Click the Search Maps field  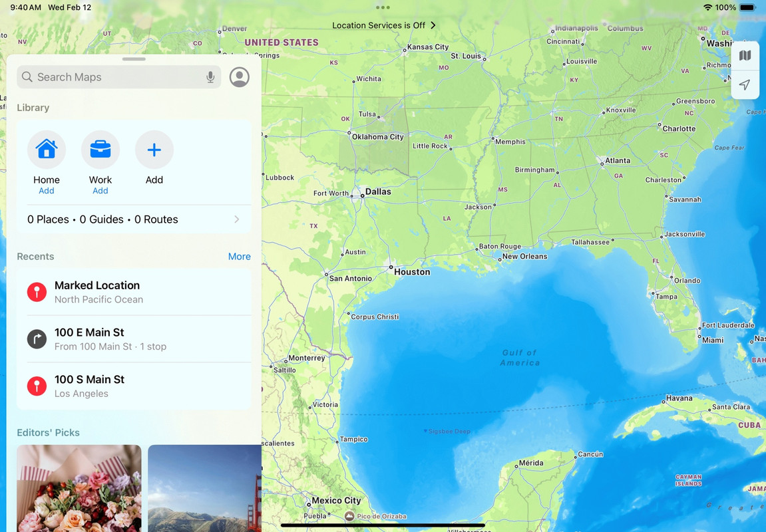click(x=118, y=77)
